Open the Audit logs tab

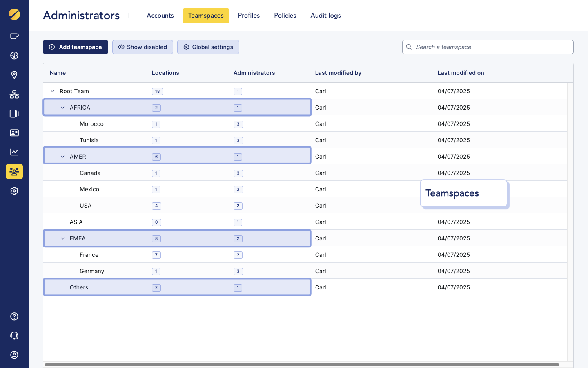pyautogui.click(x=325, y=15)
